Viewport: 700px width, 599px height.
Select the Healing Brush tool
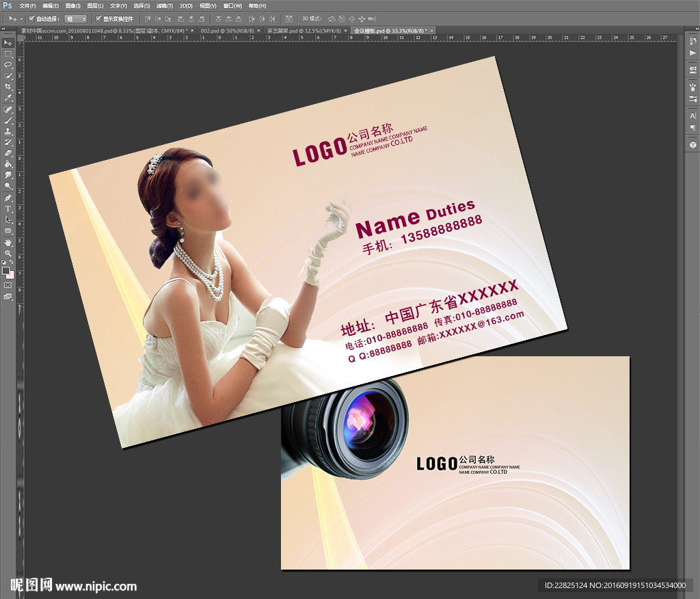tap(8, 110)
